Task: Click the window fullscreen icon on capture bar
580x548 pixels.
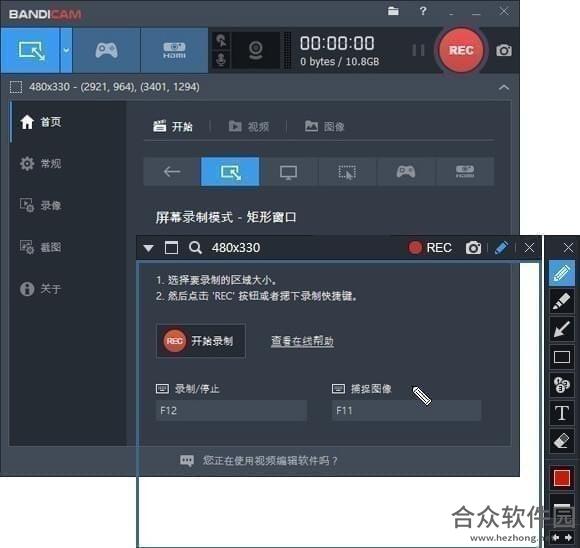Action: pyautogui.click(x=171, y=248)
